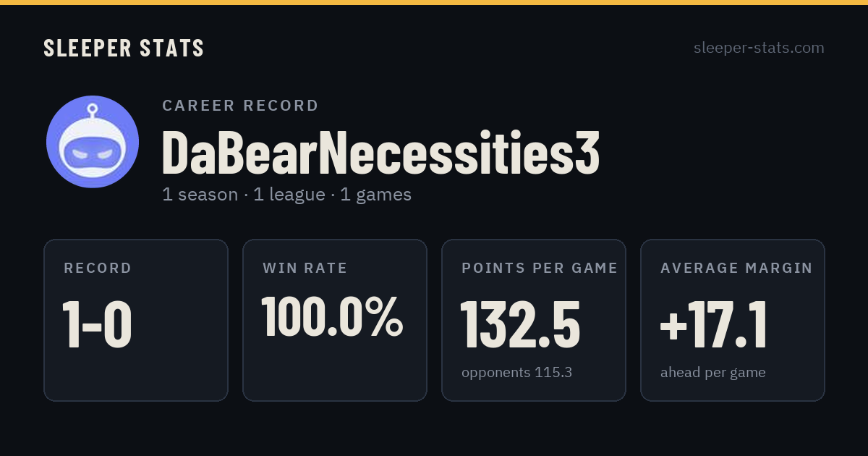Click the +17.1 margin value
Screen dimensions: 868x456
point(713,325)
